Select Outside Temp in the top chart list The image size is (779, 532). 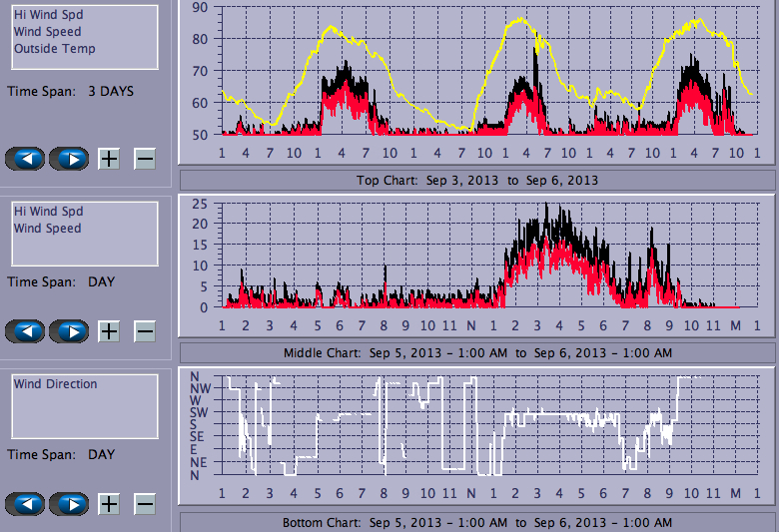(55, 49)
